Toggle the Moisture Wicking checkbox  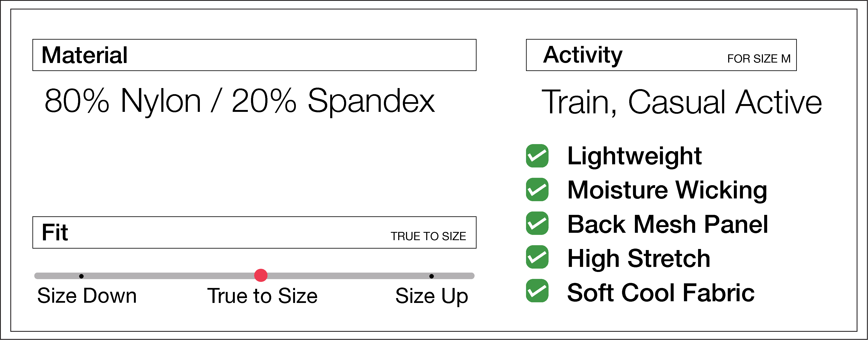(537, 189)
